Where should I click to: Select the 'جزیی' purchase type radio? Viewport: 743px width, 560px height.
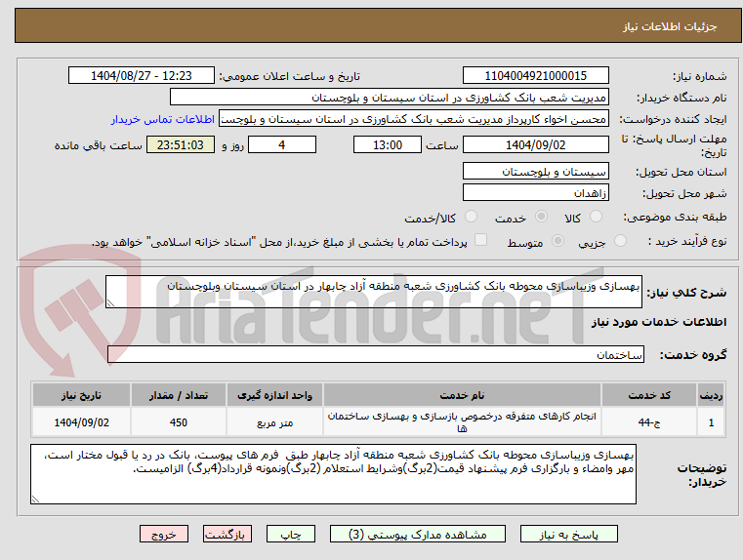tap(620, 241)
